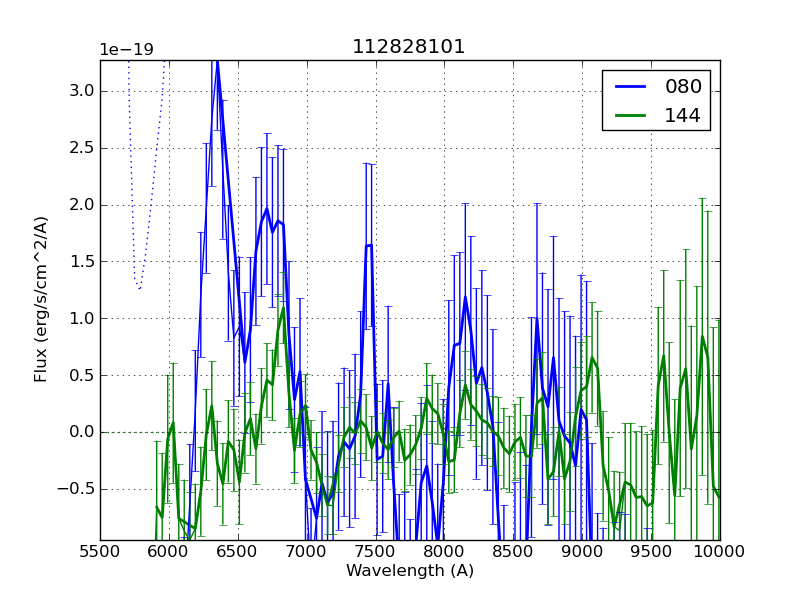Viewport: 800px width, 600px height.
Task: Select the 7000 x-axis tick label
Action: click(306, 552)
